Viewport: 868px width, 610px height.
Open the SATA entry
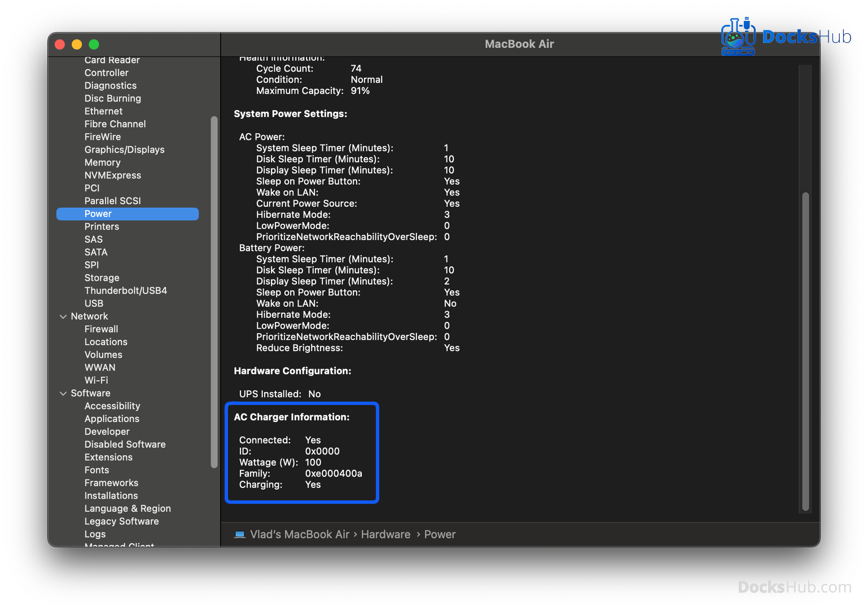tap(96, 252)
